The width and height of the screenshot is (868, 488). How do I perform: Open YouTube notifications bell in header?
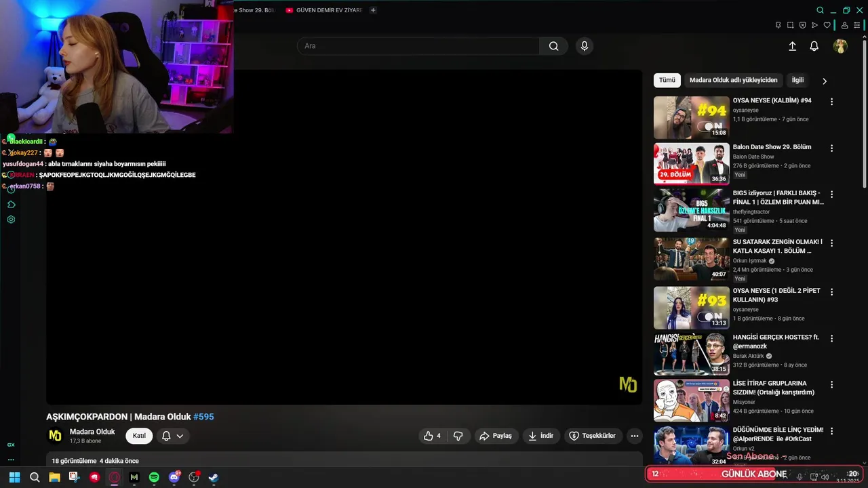pyautogui.click(x=814, y=46)
